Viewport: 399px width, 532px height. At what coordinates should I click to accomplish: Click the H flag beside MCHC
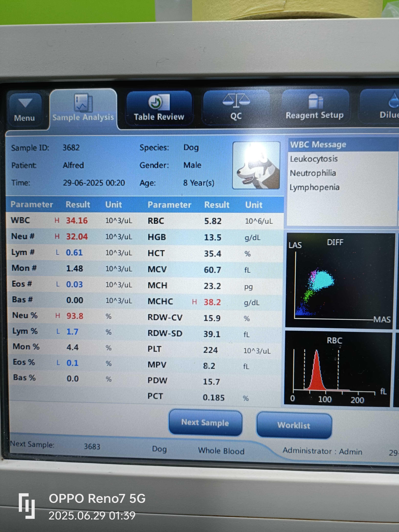[194, 302]
